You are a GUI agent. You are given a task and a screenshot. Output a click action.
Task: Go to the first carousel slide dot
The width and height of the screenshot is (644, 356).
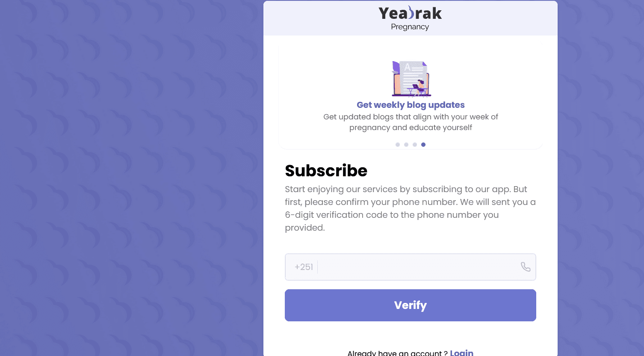[398, 145]
